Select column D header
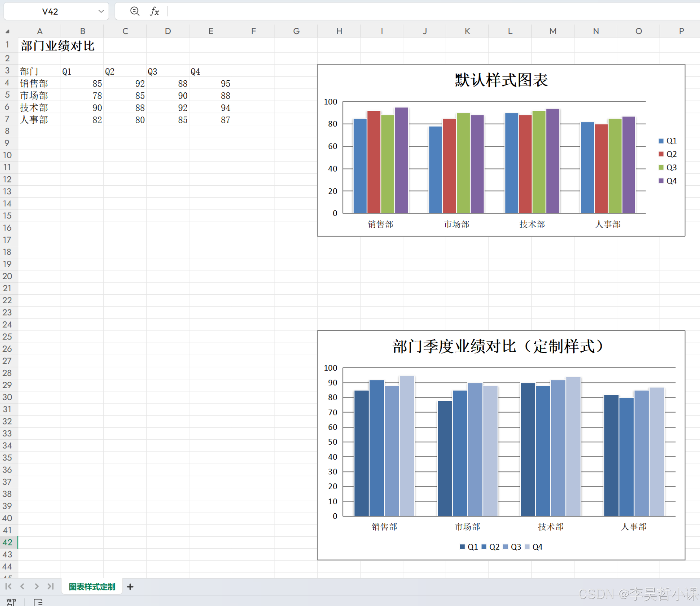The image size is (700, 606). [168, 31]
